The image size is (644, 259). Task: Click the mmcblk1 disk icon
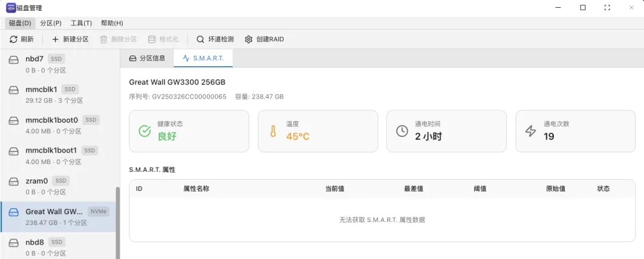tap(14, 90)
